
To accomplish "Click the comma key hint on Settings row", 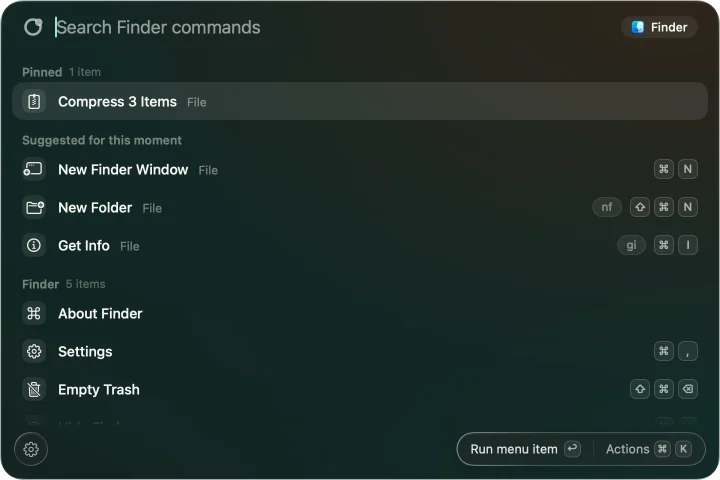I will [x=687, y=351].
